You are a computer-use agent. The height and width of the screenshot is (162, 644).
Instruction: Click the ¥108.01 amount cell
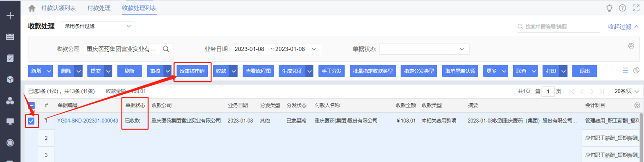[x=406, y=121]
